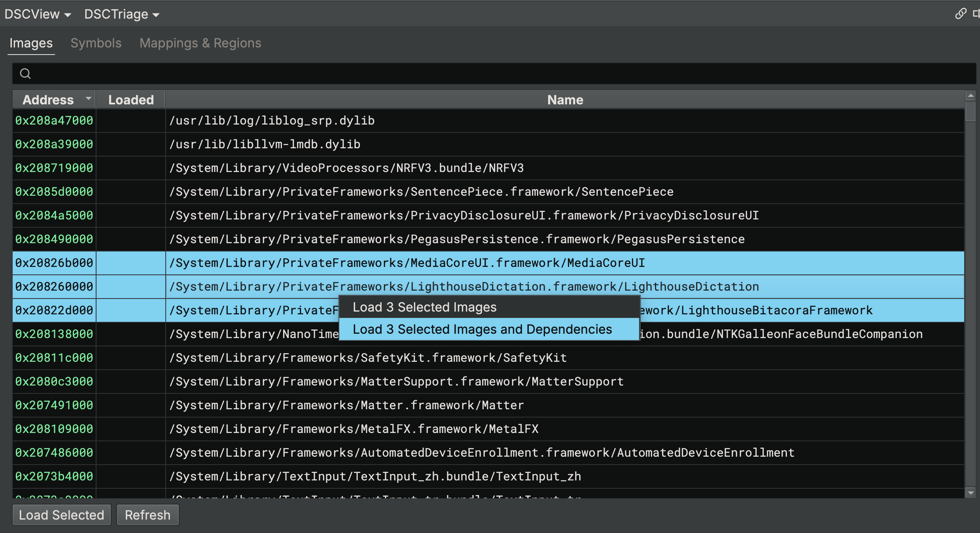The height and width of the screenshot is (533, 980).
Task: Sort by the Loaded column header
Action: coord(131,100)
